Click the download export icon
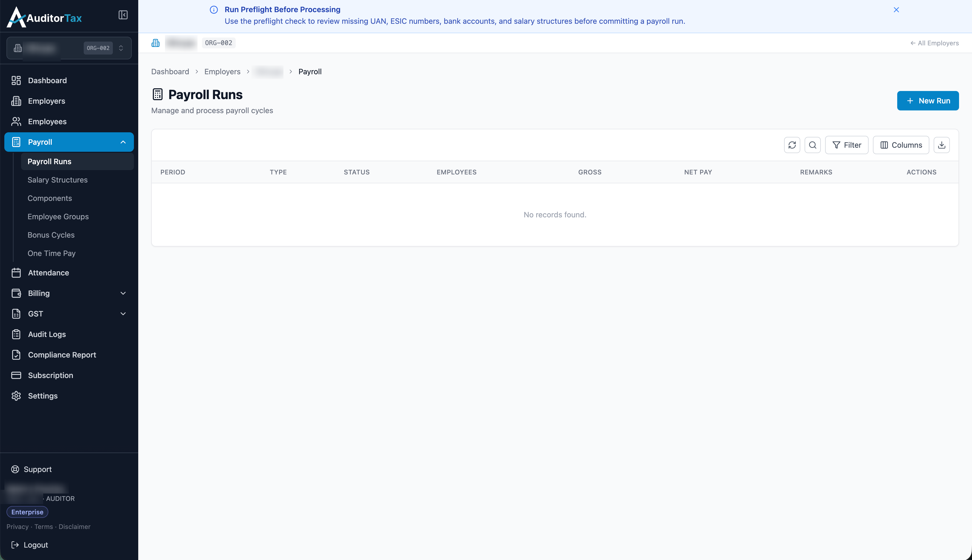972x560 pixels. coord(942,145)
